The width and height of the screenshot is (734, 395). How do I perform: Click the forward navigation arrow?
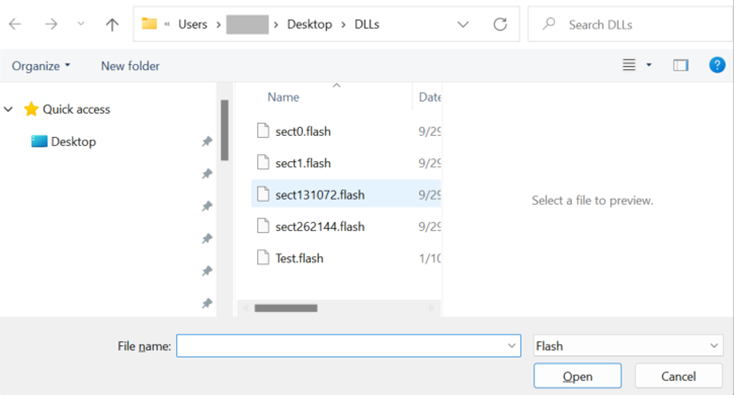(x=51, y=24)
